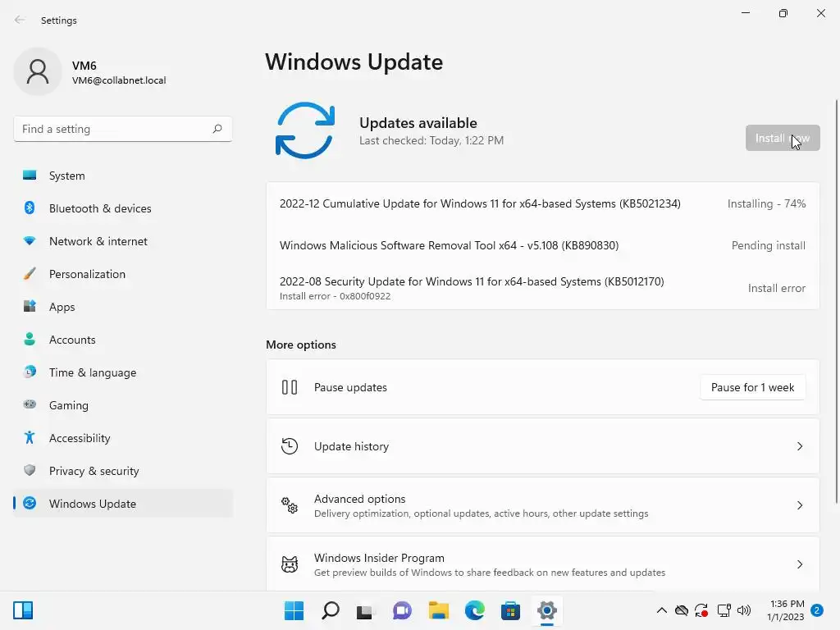Open Settings app icon on taskbar
This screenshot has width=840, height=630.
546,610
